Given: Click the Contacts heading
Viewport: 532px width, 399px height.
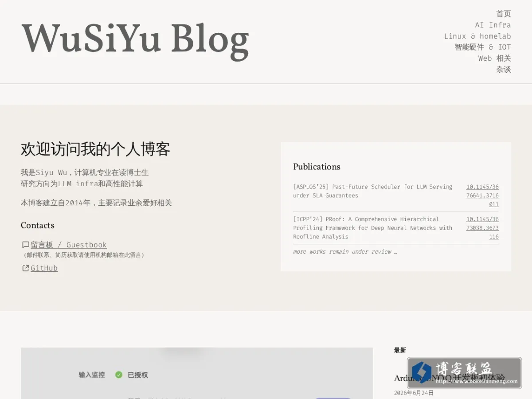Looking at the screenshot, I should click(x=38, y=225).
